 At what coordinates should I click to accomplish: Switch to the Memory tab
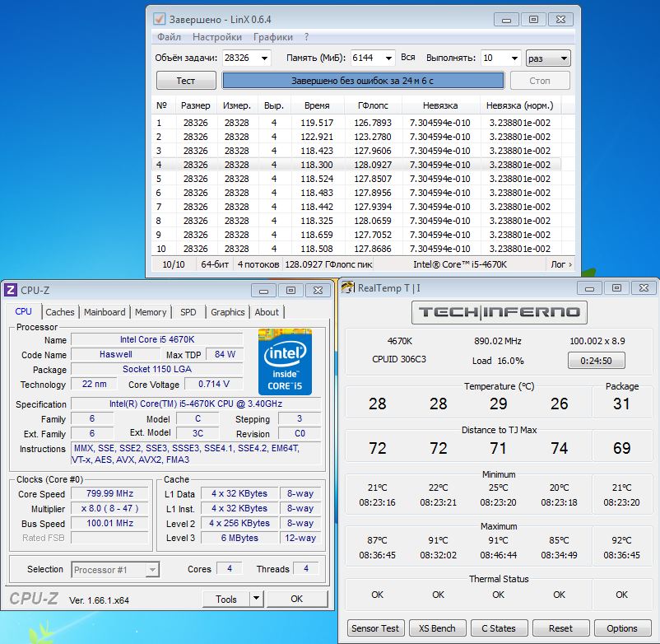click(x=151, y=312)
